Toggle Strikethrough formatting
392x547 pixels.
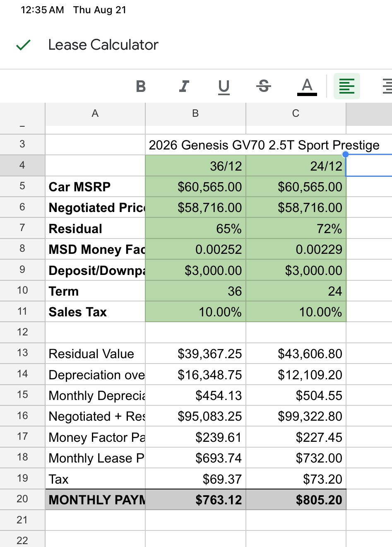point(263,86)
